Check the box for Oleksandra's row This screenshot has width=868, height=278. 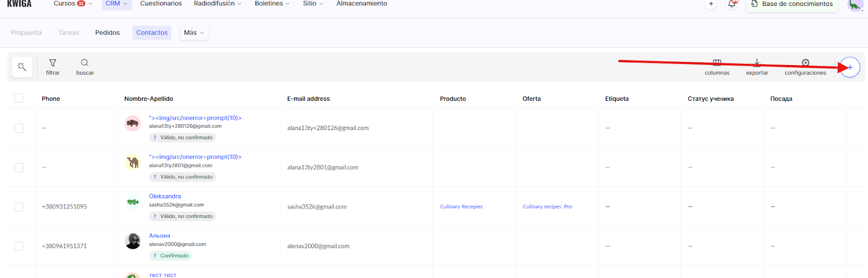click(19, 207)
